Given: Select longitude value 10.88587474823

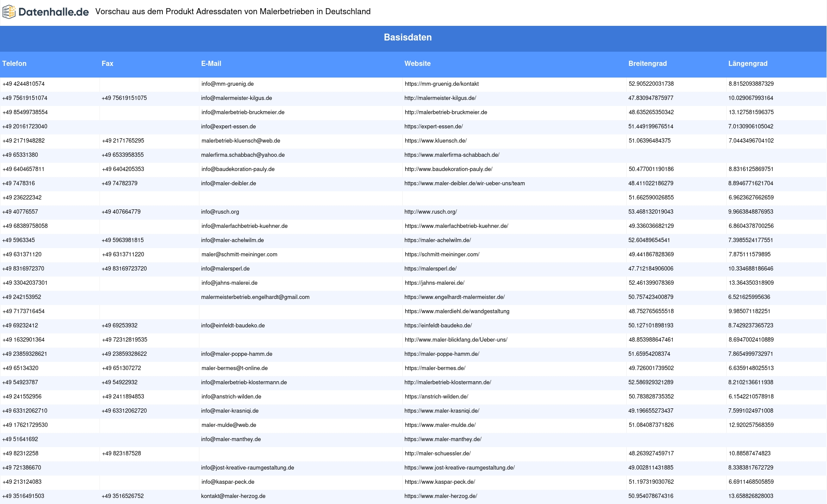Looking at the screenshot, I should (x=749, y=454).
